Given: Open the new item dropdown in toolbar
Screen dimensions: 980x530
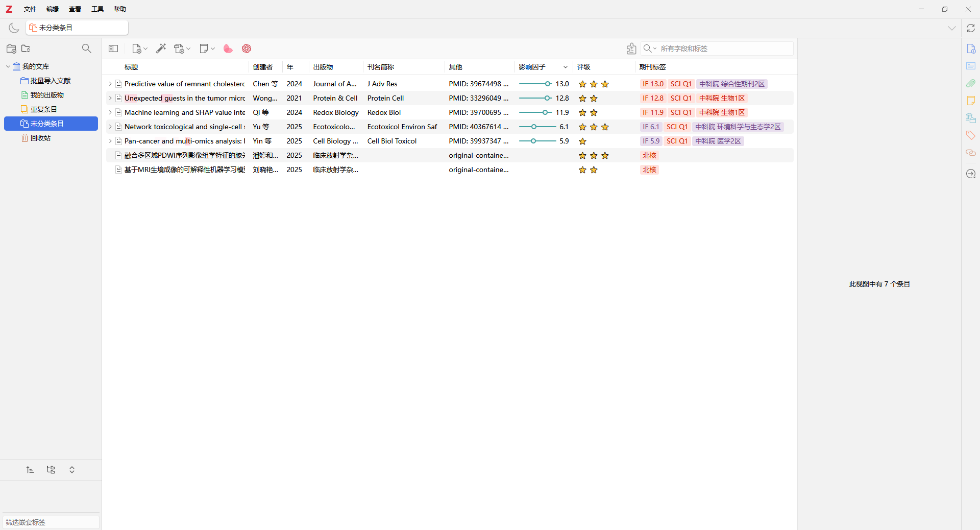Looking at the screenshot, I should tap(139, 49).
